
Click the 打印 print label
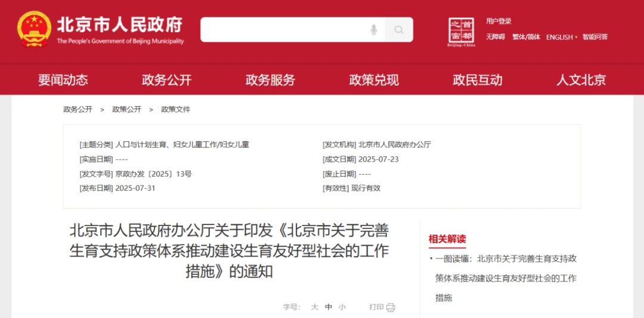376,307
